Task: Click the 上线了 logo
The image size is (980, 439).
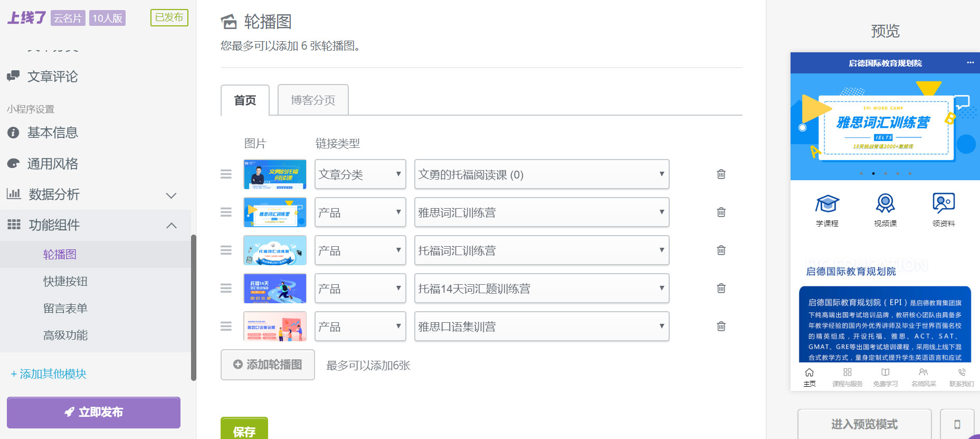Action: point(26,17)
